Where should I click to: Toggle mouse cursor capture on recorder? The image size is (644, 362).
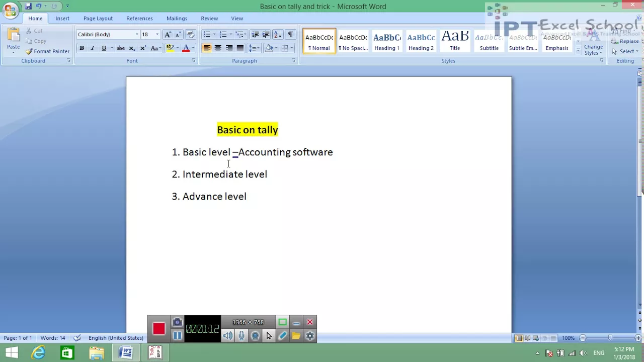[269, 336]
